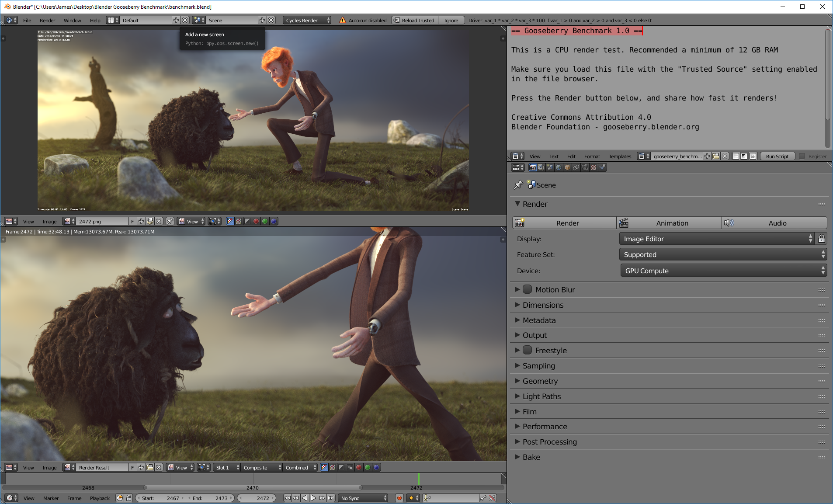Click play in the timeline controls

[313, 498]
